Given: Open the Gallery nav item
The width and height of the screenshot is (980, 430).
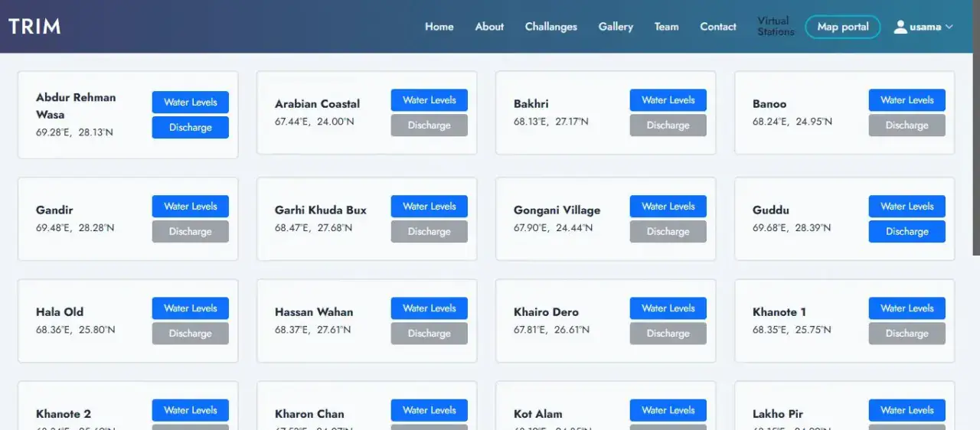Looking at the screenshot, I should [x=616, y=27].
